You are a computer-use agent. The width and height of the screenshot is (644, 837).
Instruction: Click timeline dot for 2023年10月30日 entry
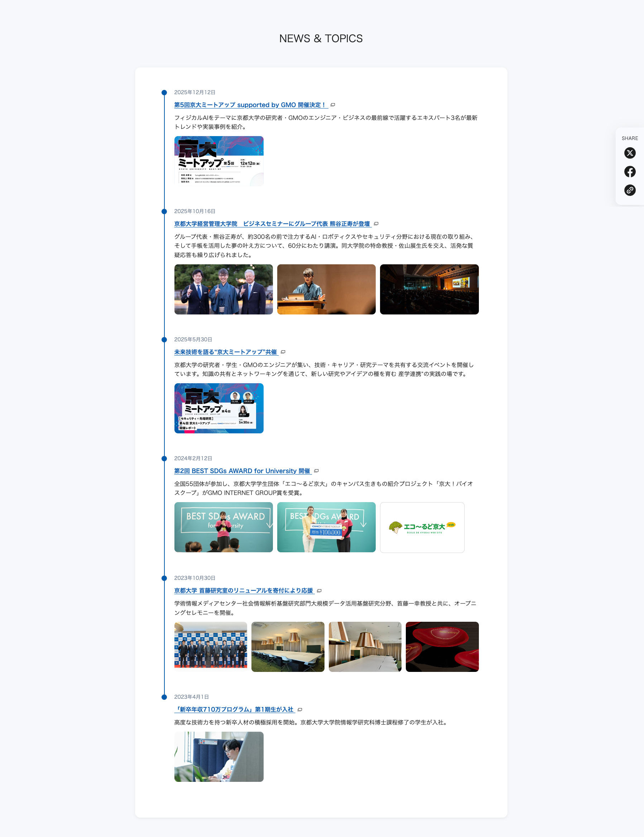point(164,578)
